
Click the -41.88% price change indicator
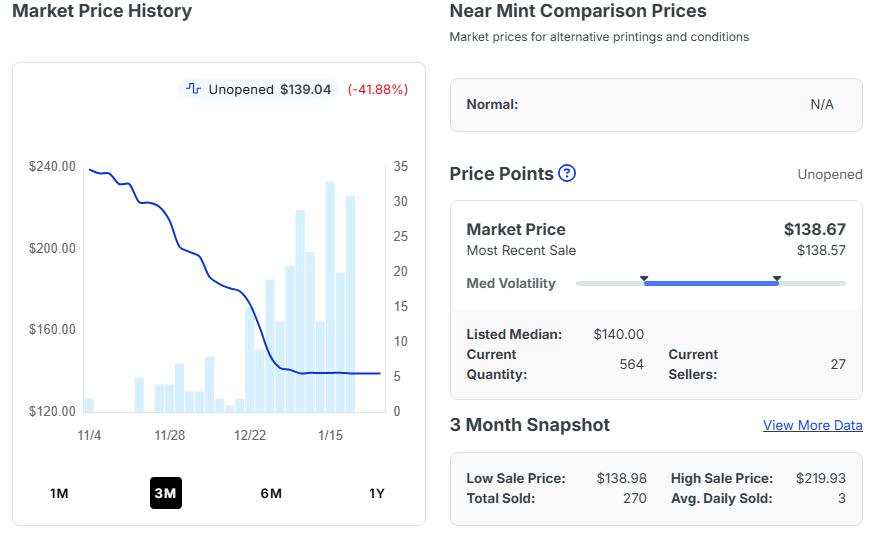[378, 89]
